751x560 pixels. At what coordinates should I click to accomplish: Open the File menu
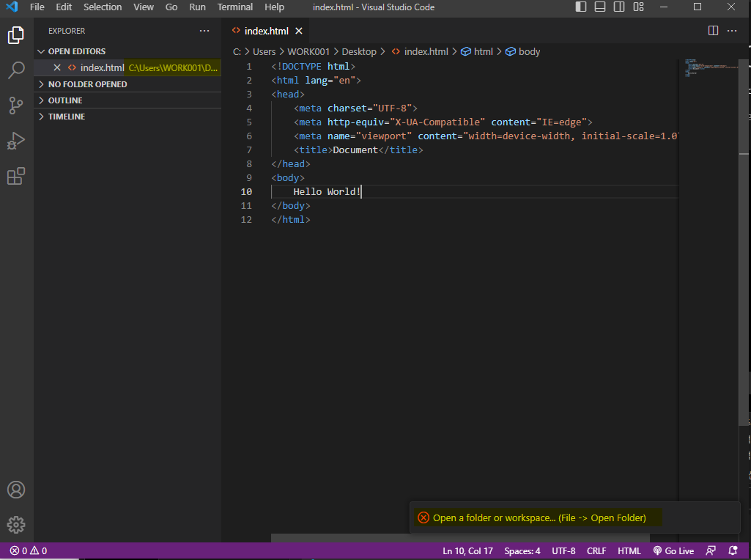(x=37, y=7)
